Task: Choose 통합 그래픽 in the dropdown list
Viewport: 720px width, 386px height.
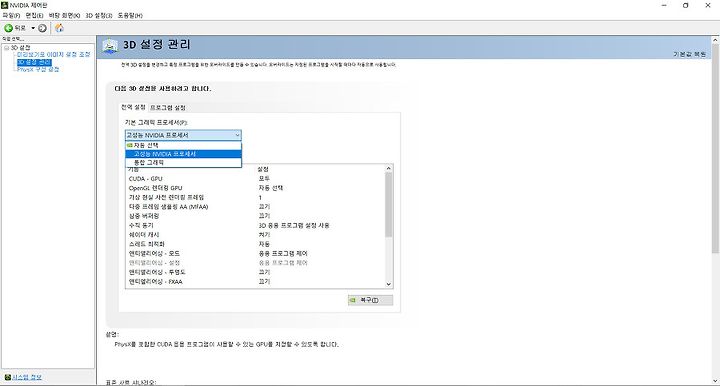Action: point(183,163)
